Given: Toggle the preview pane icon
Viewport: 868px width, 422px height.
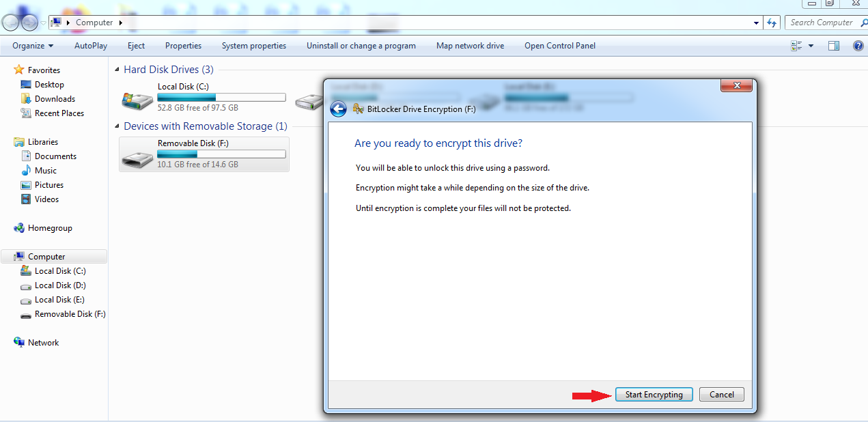Looking at the screenshot, I should coord(834,46).
